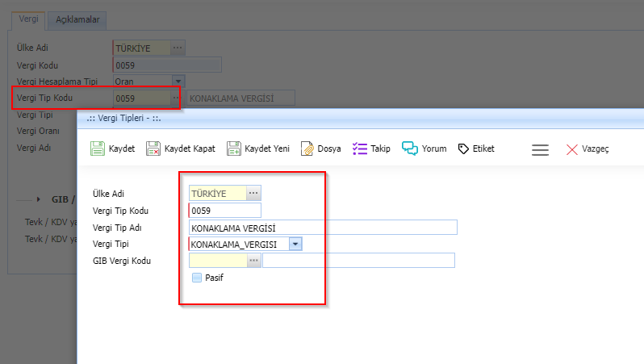This screenshot has height=364, width=644.
Task: Click the KONAKLAMA VERGİSİ field in background form
Action: 240,98
